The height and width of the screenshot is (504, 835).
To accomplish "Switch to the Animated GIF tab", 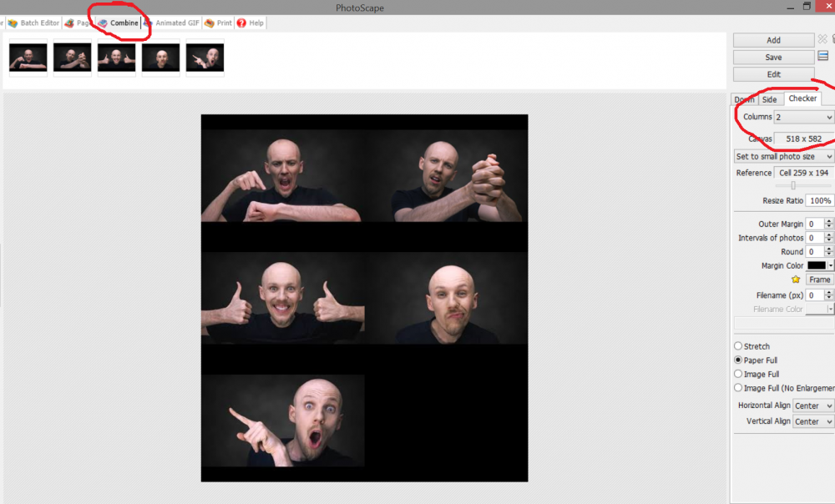I will click(176, 23).
